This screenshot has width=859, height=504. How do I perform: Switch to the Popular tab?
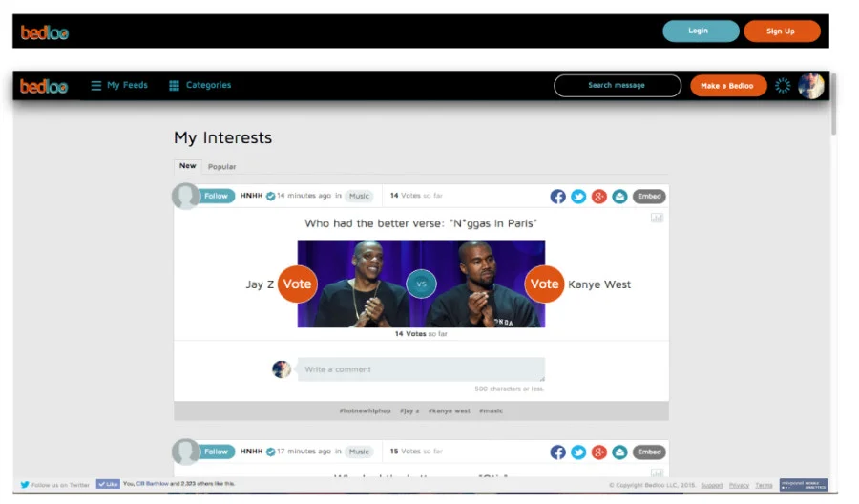click(221, 166)
